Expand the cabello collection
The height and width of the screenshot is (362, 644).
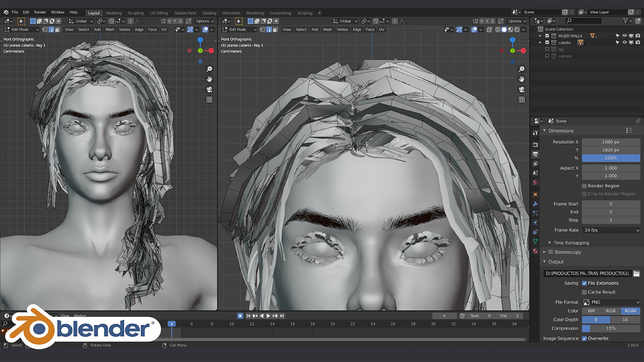coord(540,43)
